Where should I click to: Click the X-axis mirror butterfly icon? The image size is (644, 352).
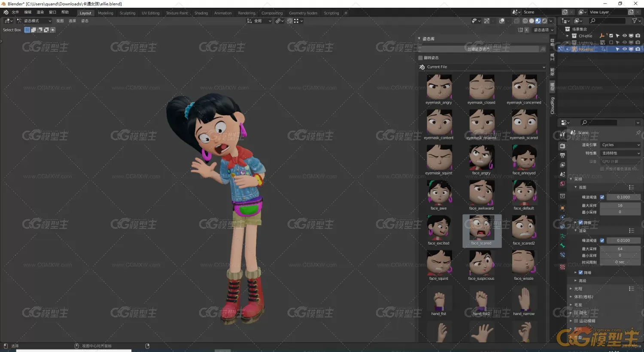click(x=520, y=30)
